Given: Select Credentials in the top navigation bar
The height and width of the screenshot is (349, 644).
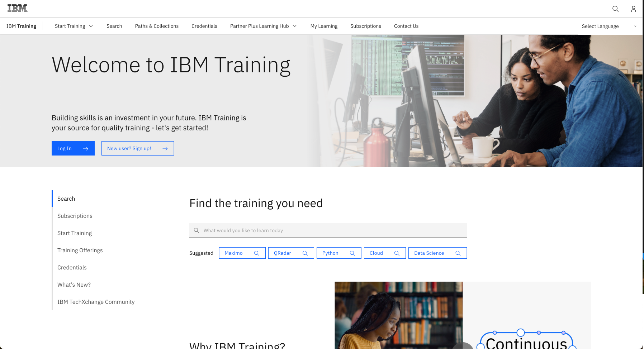Looking at the screenshot, I should (x=204, y=26).
